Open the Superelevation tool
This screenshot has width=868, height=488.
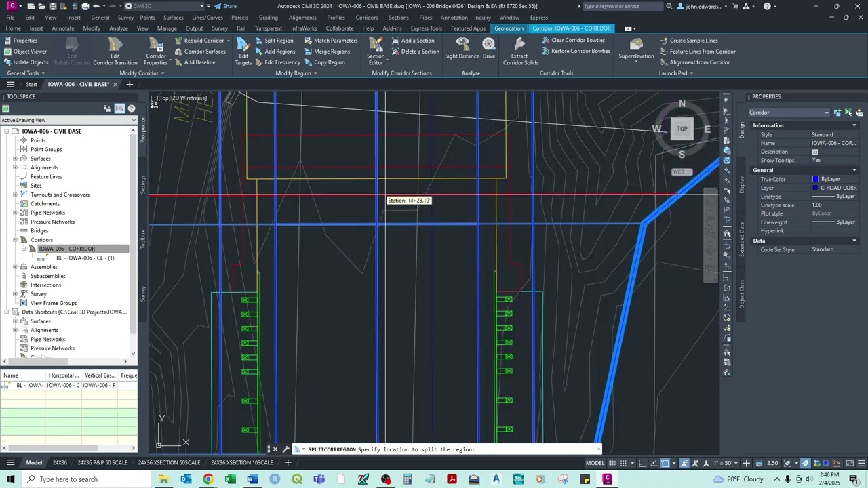(x=636, y=49)
